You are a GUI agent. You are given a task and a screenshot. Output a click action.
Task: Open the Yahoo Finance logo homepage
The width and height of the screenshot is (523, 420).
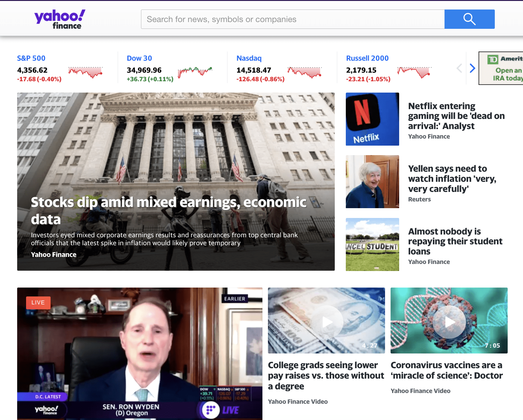(60, 19)
